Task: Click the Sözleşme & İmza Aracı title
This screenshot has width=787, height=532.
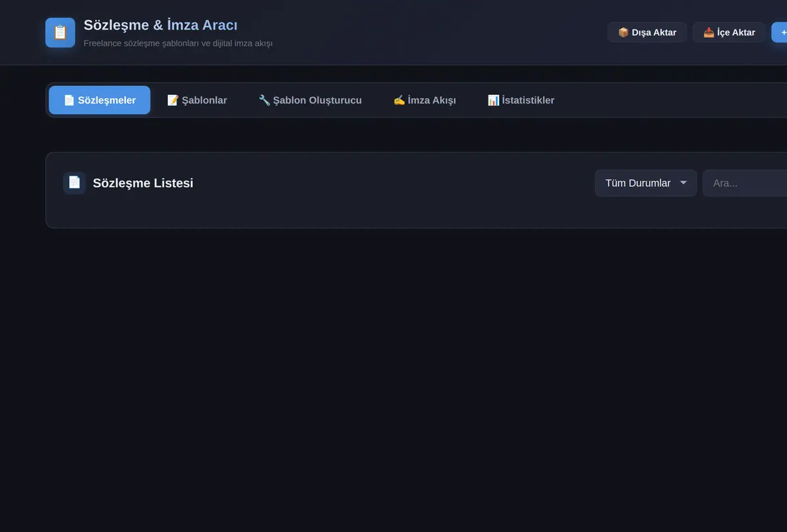Action: [x=161, y=25]
